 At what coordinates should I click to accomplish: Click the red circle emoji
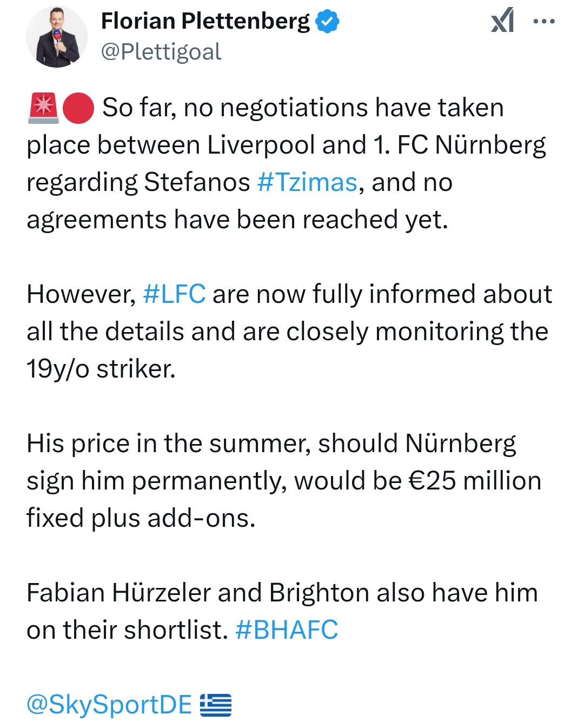click(x=78, y=108)
